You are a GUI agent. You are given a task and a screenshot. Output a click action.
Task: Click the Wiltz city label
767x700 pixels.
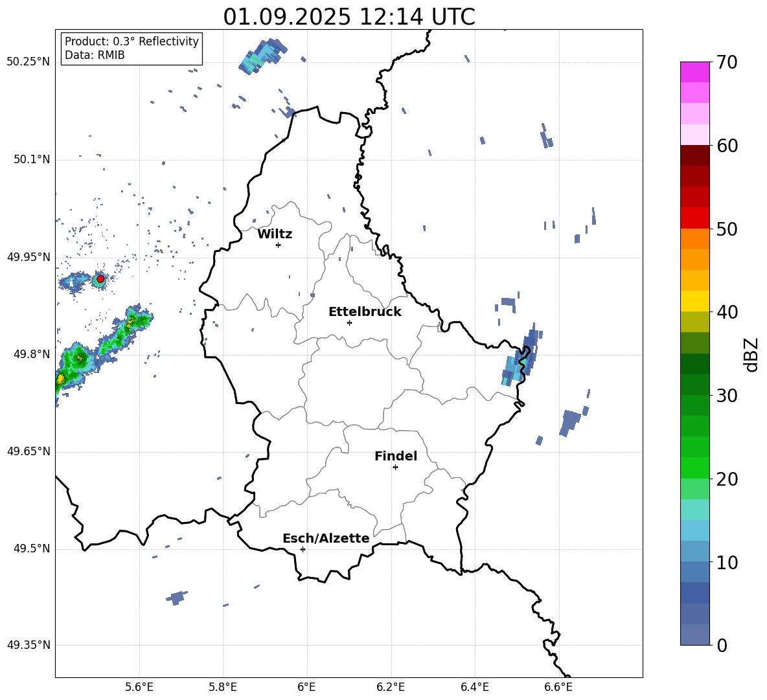(x=275, y=234)
